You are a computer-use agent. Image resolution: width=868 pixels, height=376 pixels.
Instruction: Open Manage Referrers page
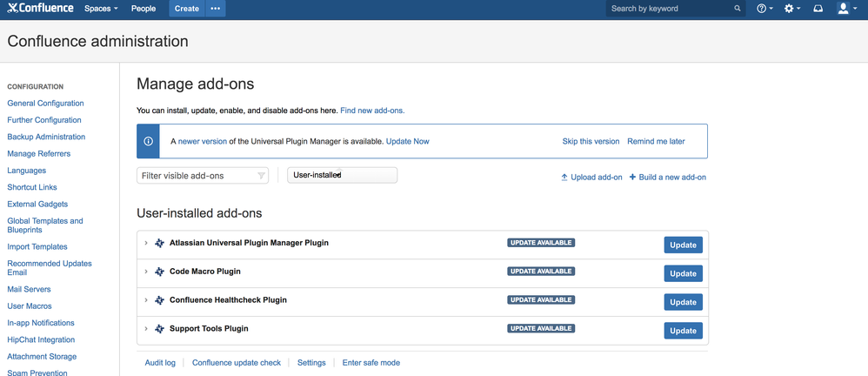point(39,153)
